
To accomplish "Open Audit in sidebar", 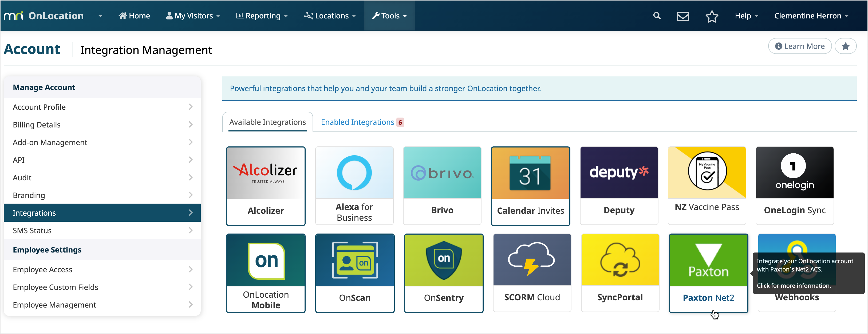I will [x=102, y=177].
